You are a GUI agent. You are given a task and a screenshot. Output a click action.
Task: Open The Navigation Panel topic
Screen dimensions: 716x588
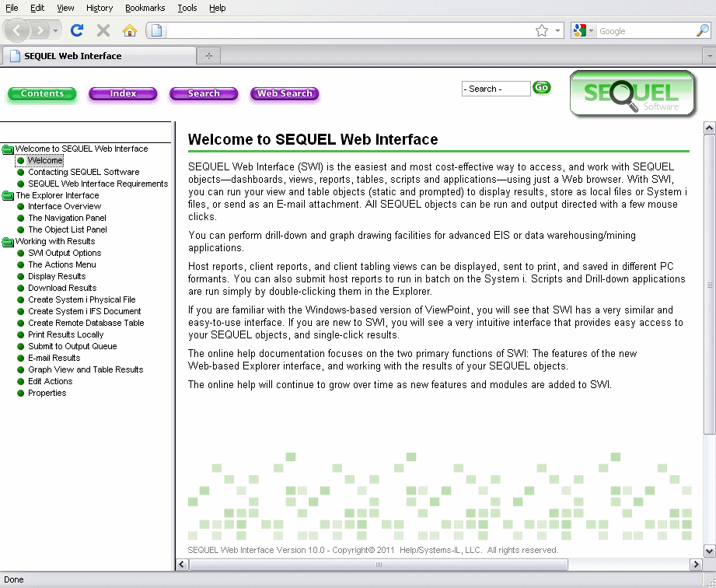[67, 218]
